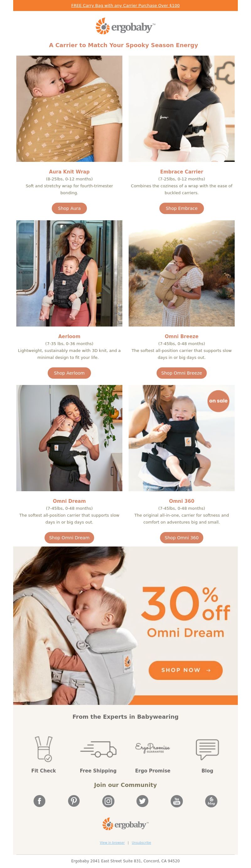Click the Fit Check carrier icon

pyautogui.click(x=43, y=749)
